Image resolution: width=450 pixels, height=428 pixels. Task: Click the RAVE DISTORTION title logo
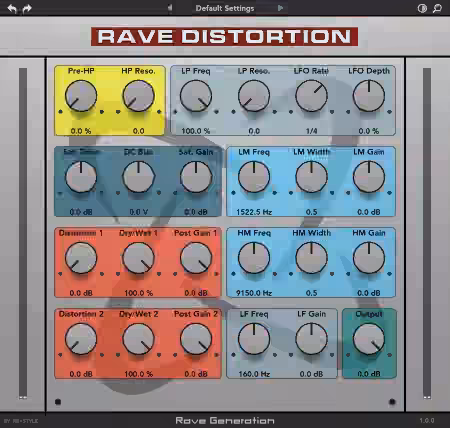click(224, 37)
